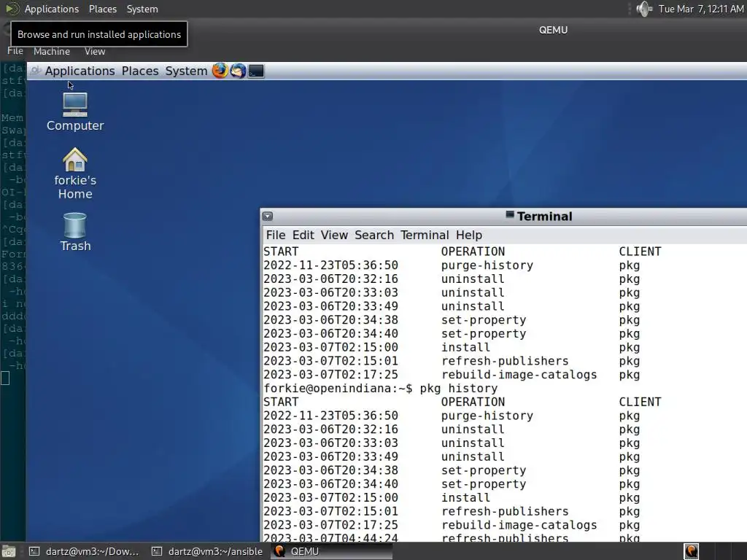
Task: Open the QEMU window File menu
Action: pos(15,51)
